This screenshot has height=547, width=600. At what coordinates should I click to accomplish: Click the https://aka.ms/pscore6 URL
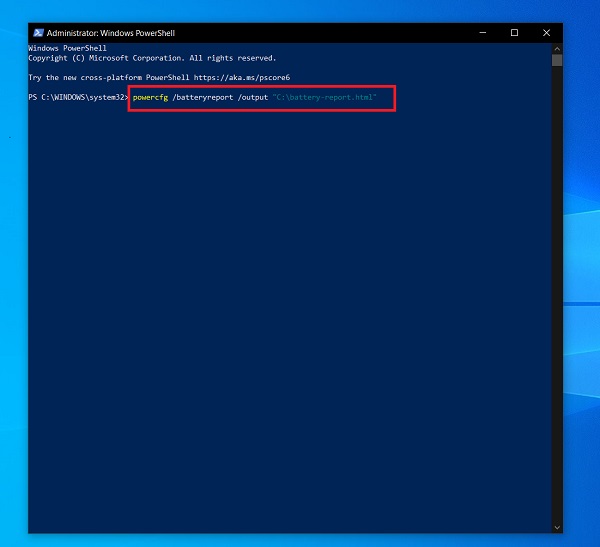click(x=251, y=77)
